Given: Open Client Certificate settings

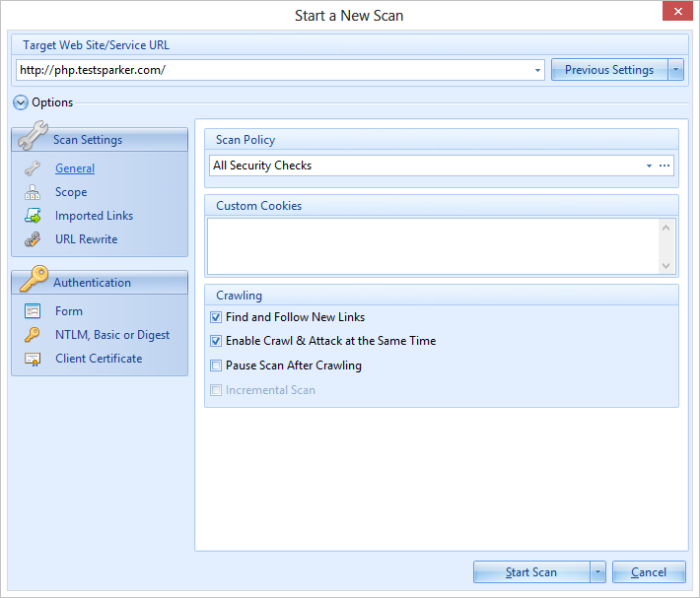Looking at the screenshot, I should click(x=99, y=359).
